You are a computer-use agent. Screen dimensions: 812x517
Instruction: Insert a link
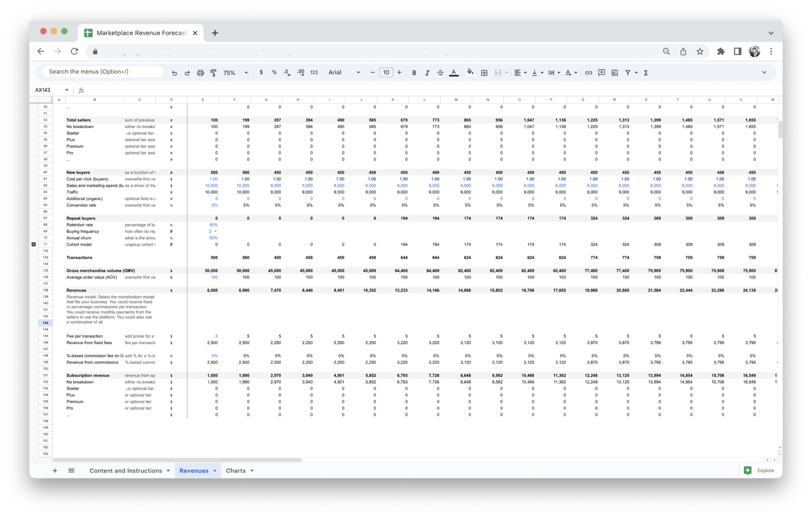(588, 72)
